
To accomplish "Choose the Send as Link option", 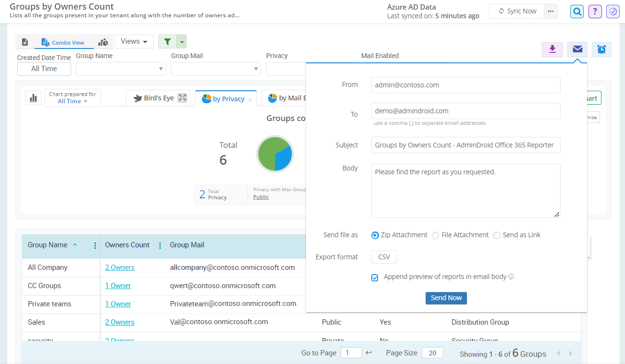I will point(497,235).
